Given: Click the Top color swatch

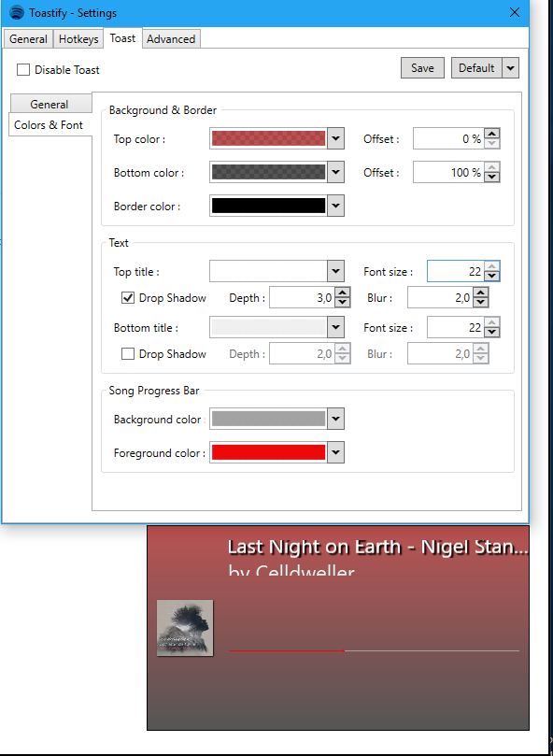Looking at the screenshot, I should point(268,139).
